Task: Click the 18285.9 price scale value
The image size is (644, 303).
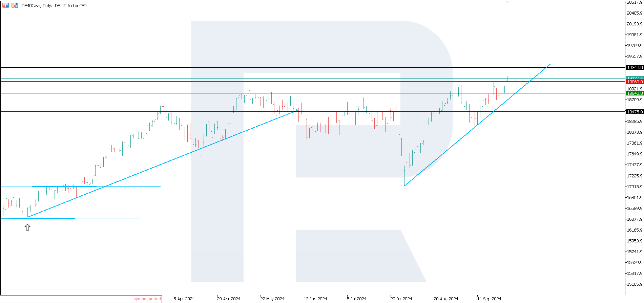Action: 635,122
